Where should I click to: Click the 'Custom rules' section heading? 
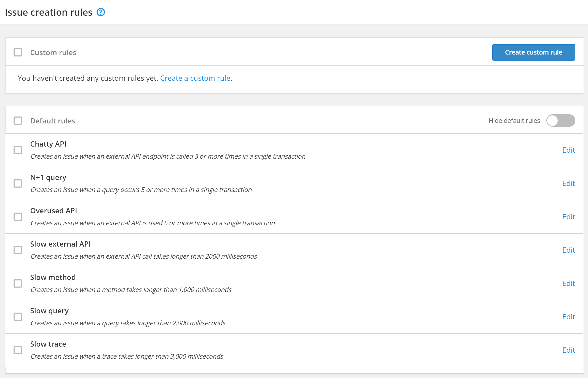click(53, 52)
